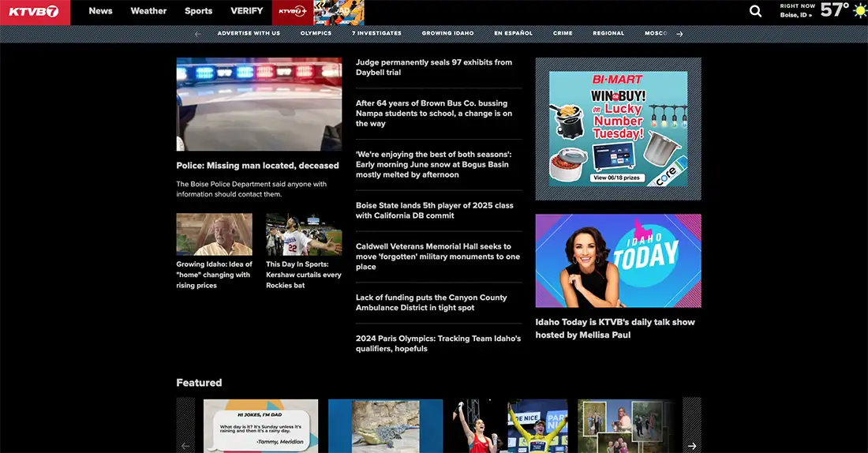Click the search magnifier icon
This screenshot has height=453, width=868.
click(x=755, y=11)
